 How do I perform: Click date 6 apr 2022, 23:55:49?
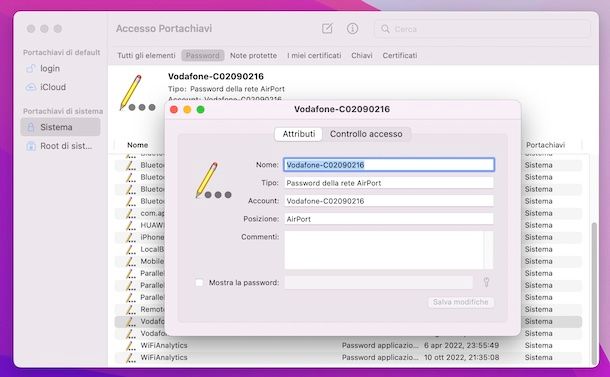coord(461,345)
